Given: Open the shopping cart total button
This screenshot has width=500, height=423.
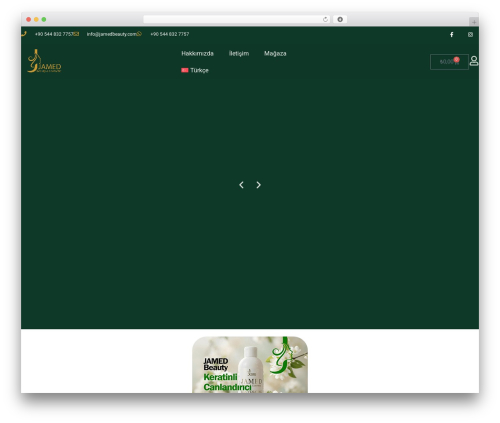Looking at the screenshot, I should click(x=449, y=62).
